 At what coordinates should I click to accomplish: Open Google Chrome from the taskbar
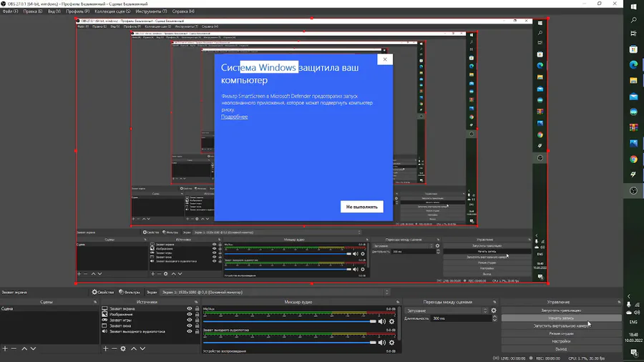[633, 160]
